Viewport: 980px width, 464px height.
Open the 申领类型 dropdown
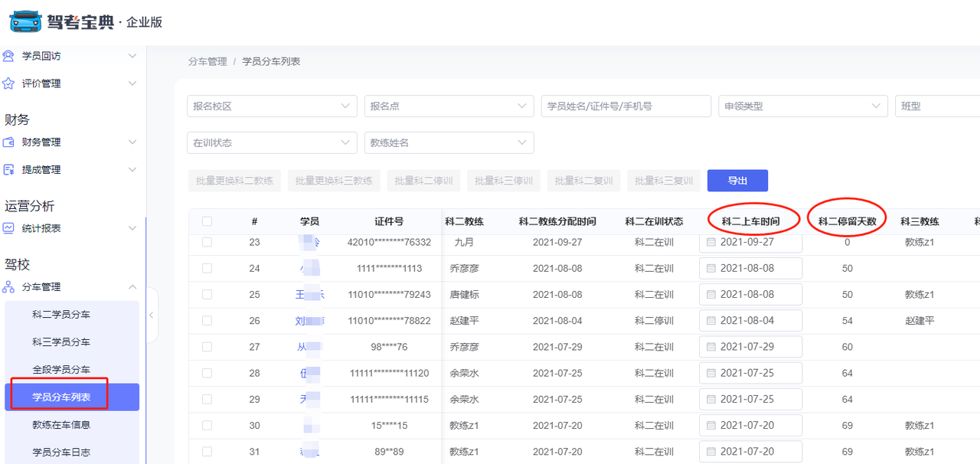(x=802, y=106)
